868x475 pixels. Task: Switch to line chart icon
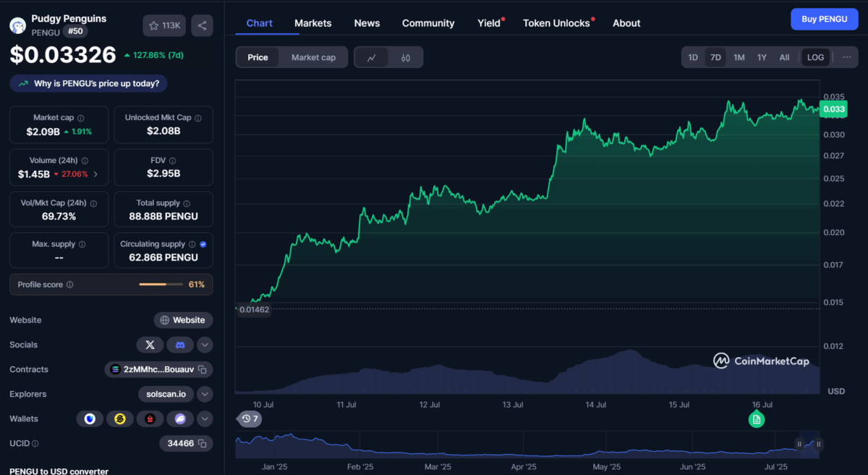pyautogui.click(x=371, y=57)
